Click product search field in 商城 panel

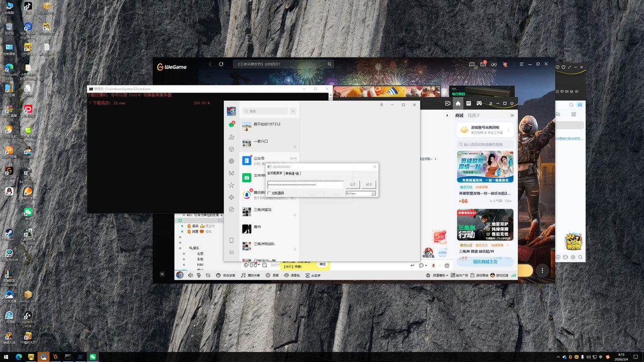point(485,144)
